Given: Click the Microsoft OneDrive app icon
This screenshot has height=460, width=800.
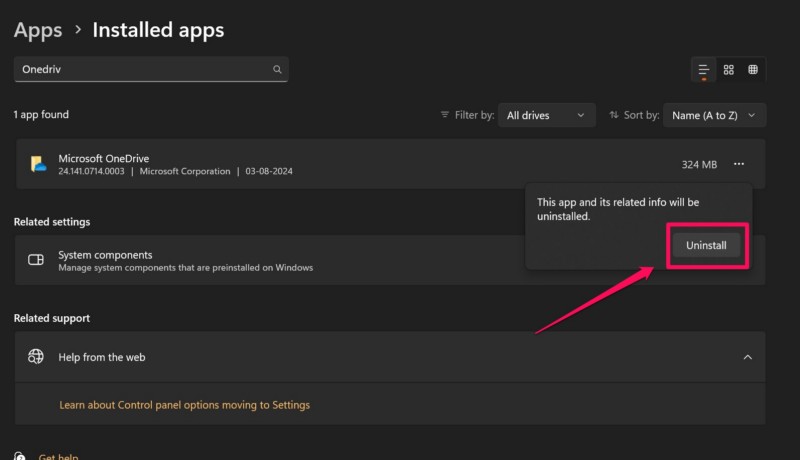Looking at the screenshot, I should (38, 164).
